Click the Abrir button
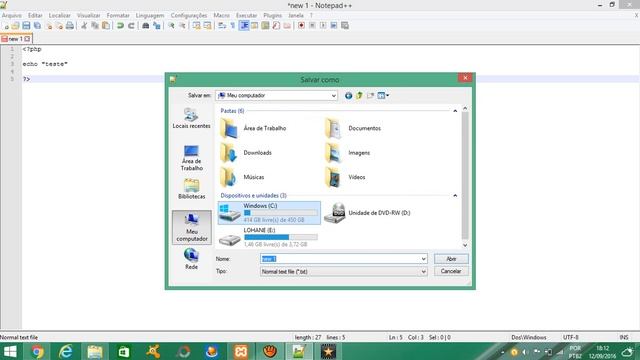This screenshot has height=360, width=640. coord(451,259)
